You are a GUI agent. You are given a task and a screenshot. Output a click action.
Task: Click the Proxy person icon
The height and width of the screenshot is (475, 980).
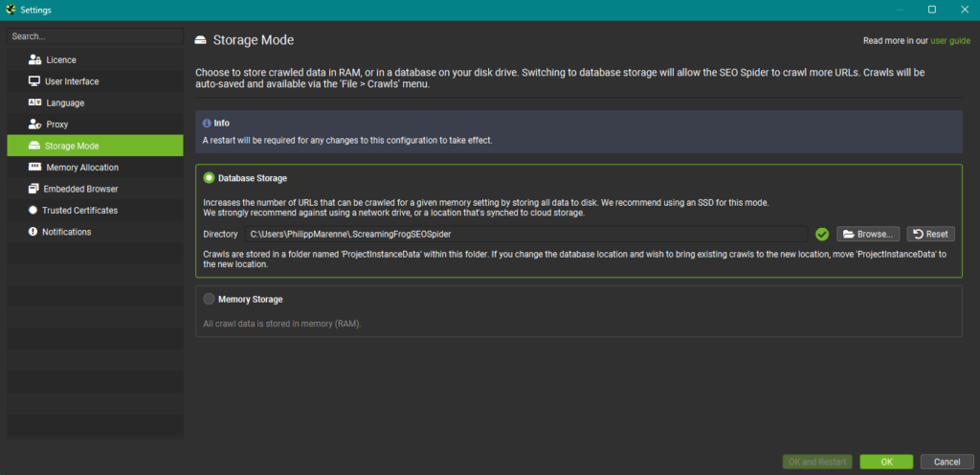tap(35, 124)
